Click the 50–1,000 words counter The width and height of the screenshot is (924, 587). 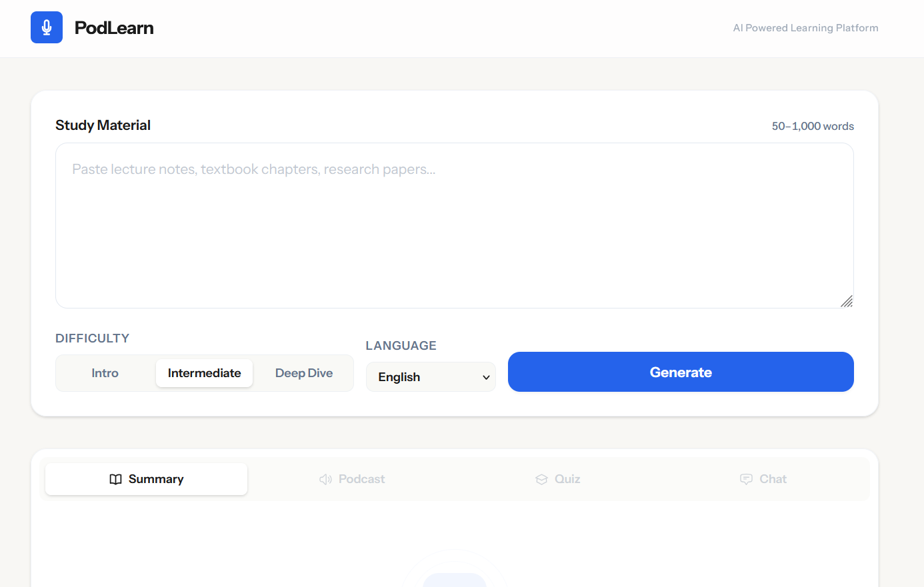pos(812,126)
